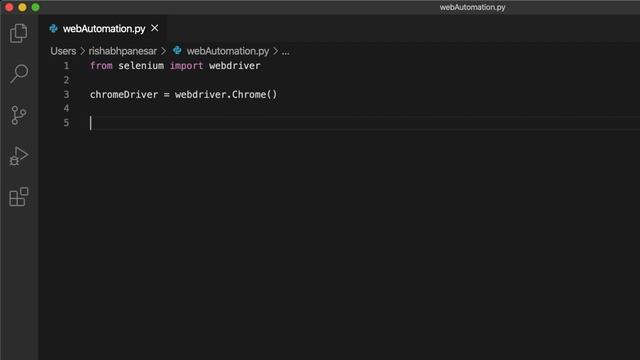Click webAutomation.py in the breadcrumb

(228, 51)
